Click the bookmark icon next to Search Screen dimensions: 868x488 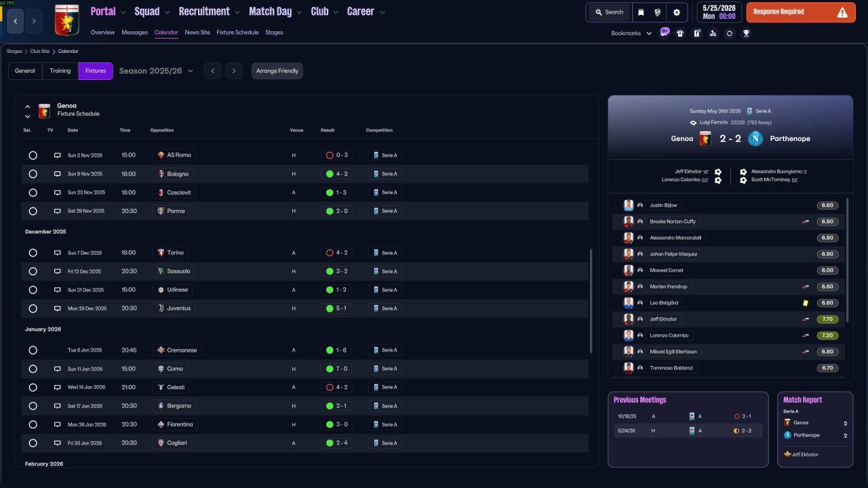pyautogui.click(x=640, y=12)
